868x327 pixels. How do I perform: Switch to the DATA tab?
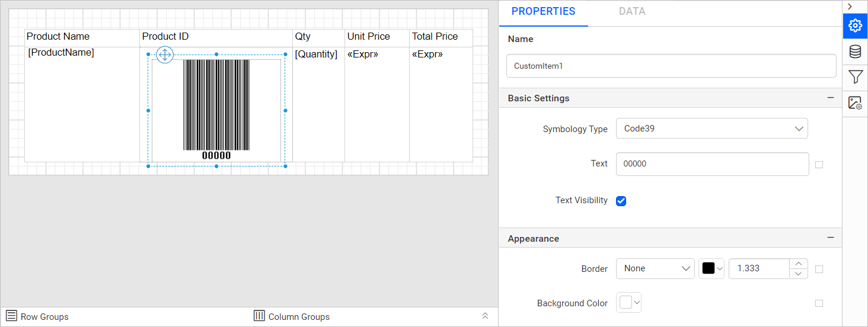click(x=631, y=11)
